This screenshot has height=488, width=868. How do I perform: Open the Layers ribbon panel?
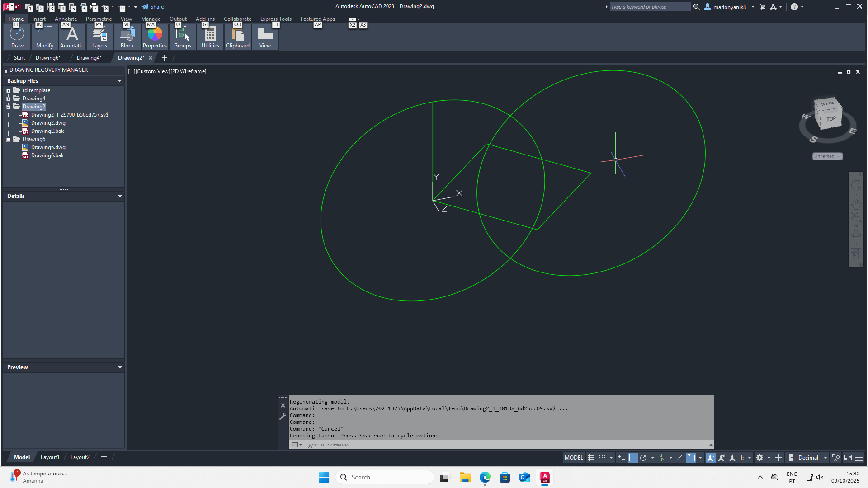pyautogui.click(x=99, y=37)
